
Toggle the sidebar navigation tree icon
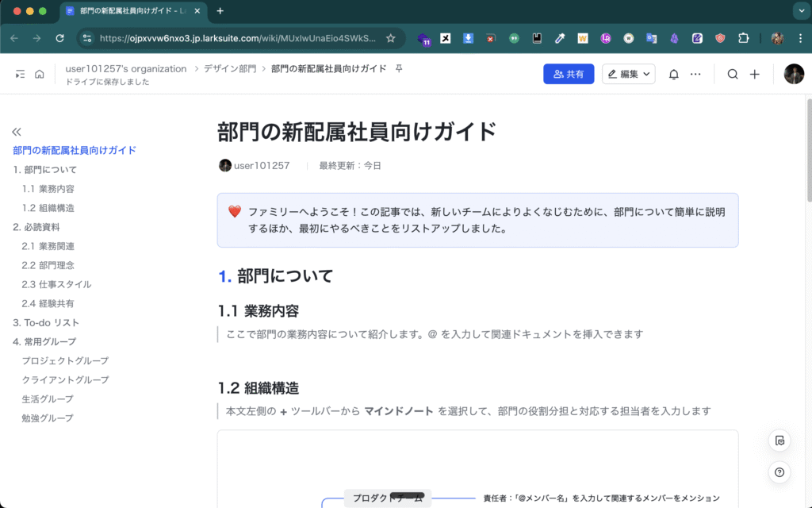(20, 74)
